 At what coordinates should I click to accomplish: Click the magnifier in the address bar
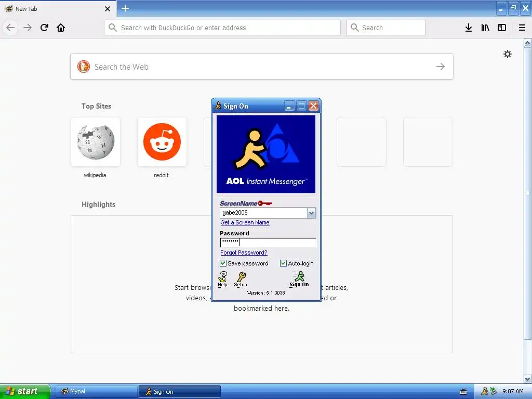tap(113, 28)
